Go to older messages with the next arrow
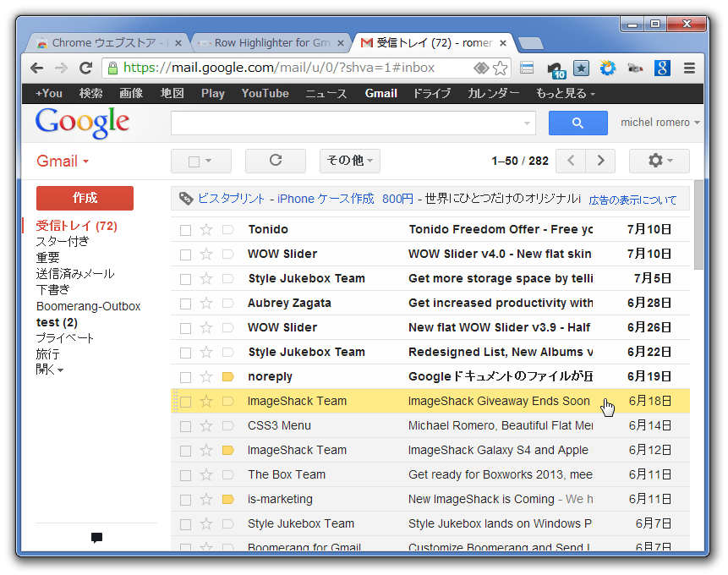The width and height of the screenshot is (728, 575). pos(600,161)
